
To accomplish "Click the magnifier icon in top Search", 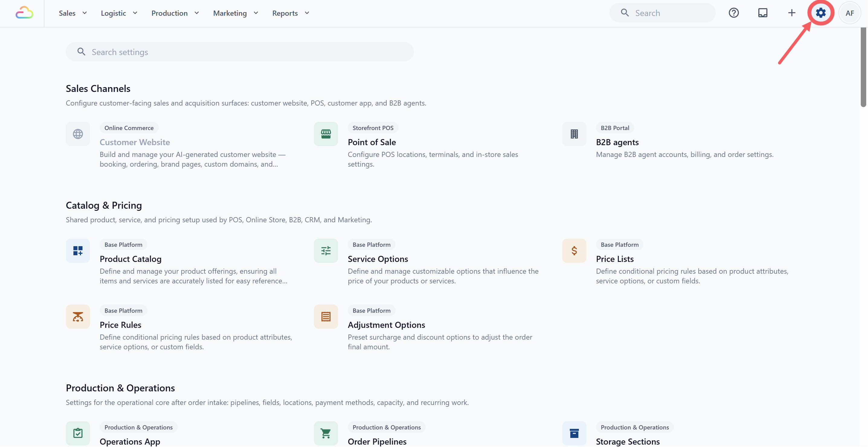I will click(x=625, y=13).
